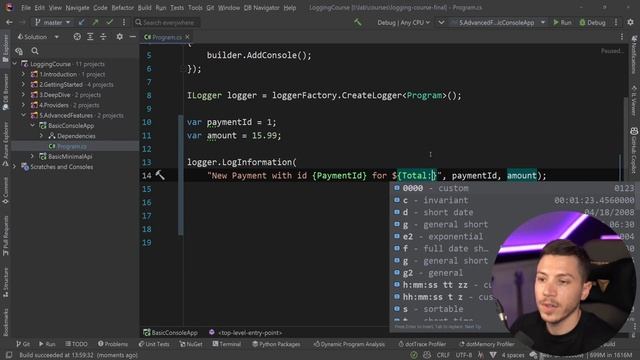Screen dimensions: 640x360
Task: Open the IDE settings gear icon
Action: pos(630,22)
